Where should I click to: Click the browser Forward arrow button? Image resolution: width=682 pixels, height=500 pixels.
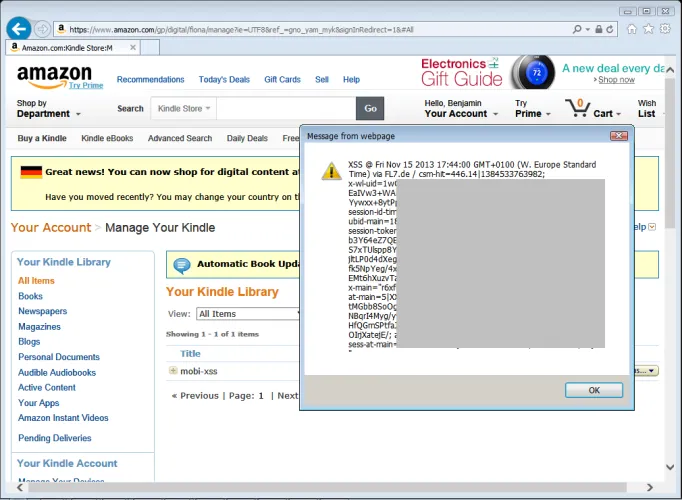tap(42, 30)
